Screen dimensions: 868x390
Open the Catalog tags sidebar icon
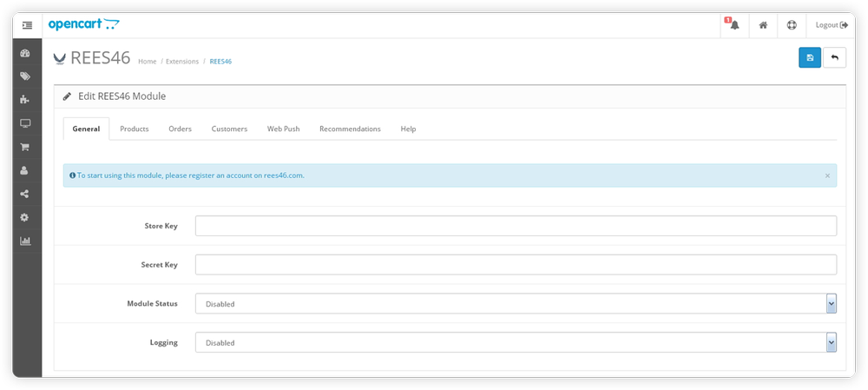pyautogui.click(x=25, y=76)
